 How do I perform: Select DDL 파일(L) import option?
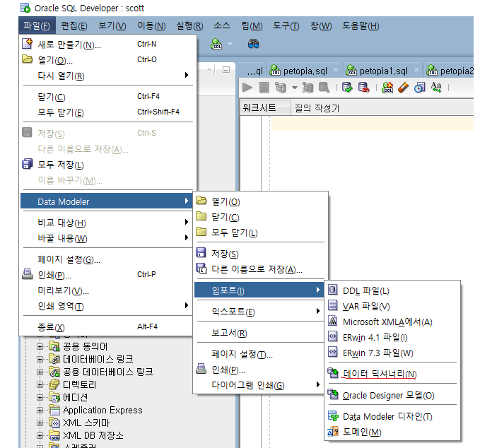[x=392, y=290]
